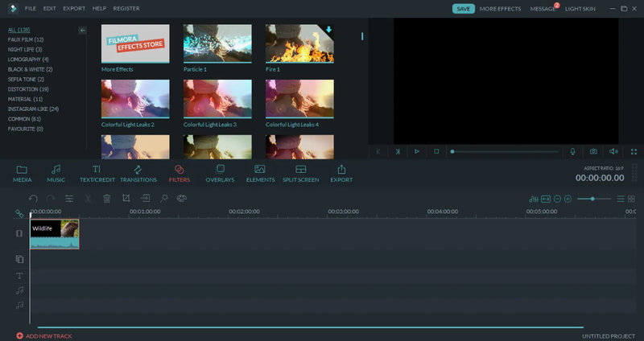Screen dimensions: 644x341
Task: Select the Material (11) category
Action: pyautogui.click(x=25, y=99)
